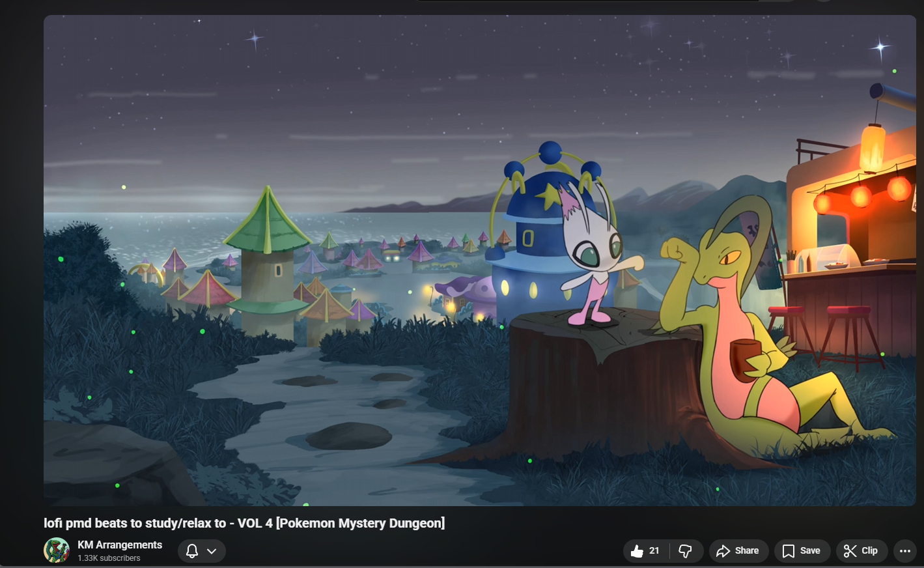Like the video with thumbs-up icon
This screenshot has width=924, height=568.
pos(637,551)
